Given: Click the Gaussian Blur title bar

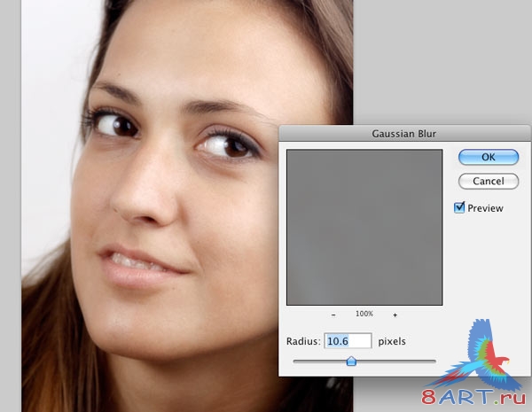Looking at the screenshot, I should [404, 134].
